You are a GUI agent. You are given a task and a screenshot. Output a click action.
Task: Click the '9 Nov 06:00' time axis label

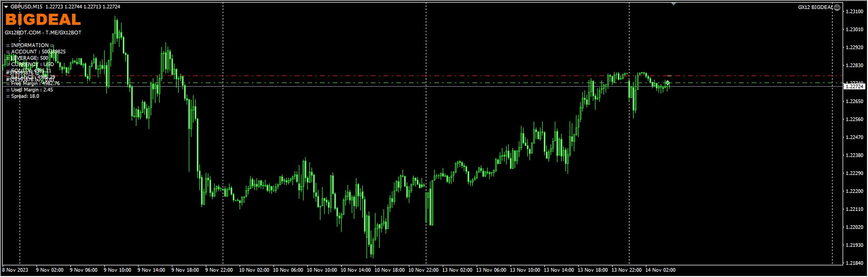84,270
